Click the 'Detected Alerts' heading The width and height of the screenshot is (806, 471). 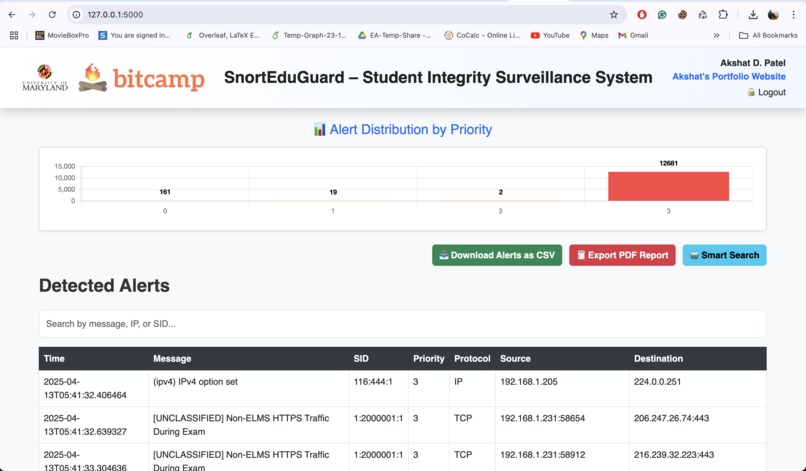104,285
